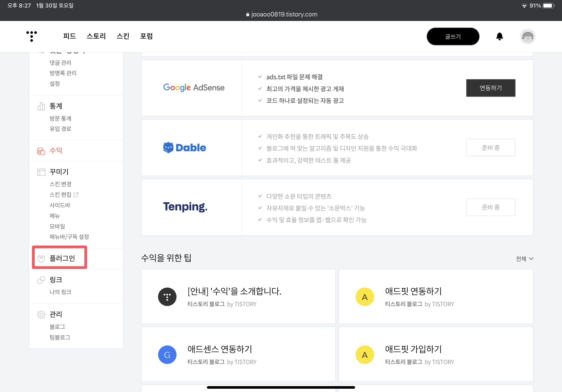Tap the Wi-Fi status icon

pos(524,6)
